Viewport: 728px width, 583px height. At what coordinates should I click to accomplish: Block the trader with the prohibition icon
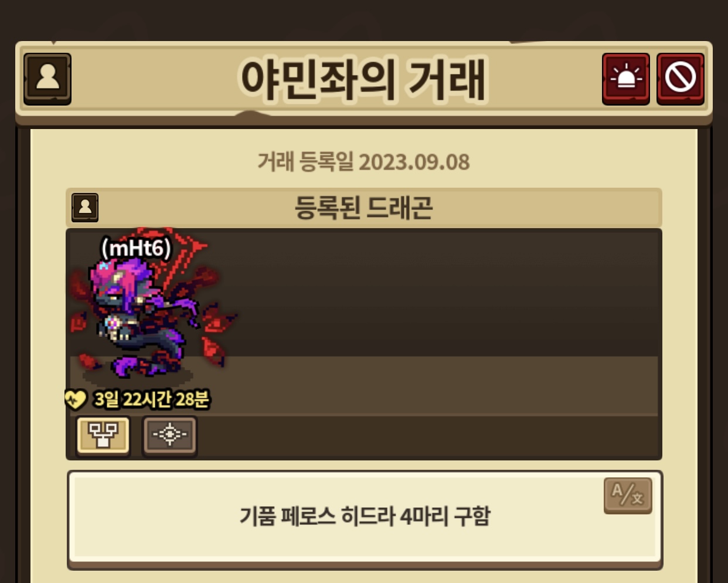[680, 79]
